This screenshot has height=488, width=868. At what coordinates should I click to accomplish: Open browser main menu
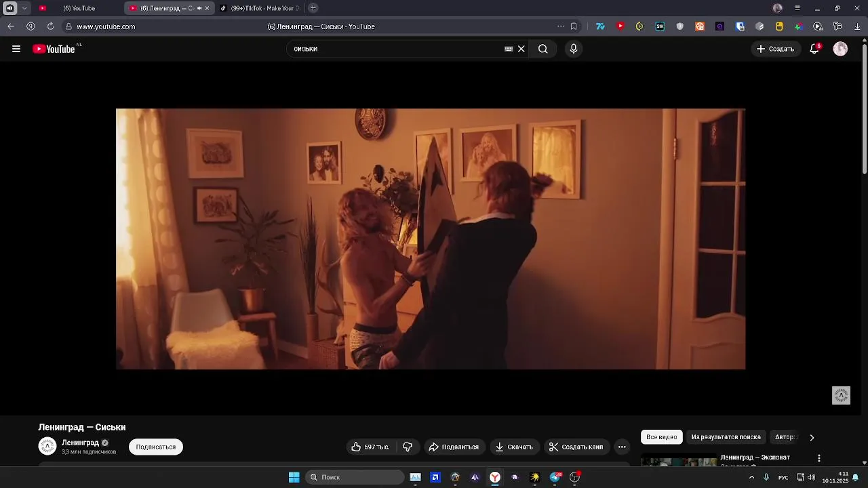pos(797,8)
